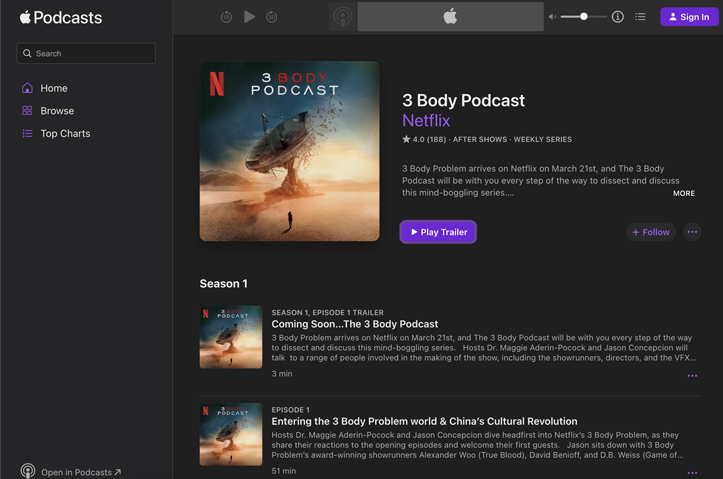Click the Apple logo in player display
The height and width of the screenshot is (479, 723).
(450, 17)
